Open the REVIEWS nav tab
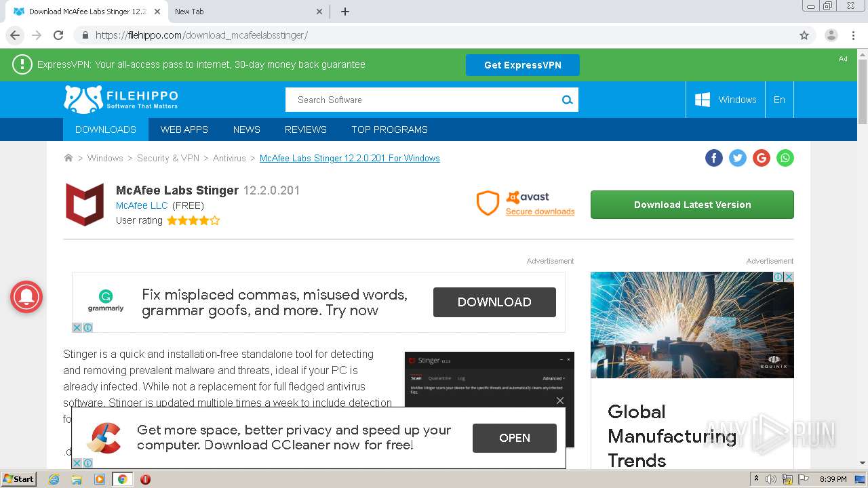Image resolution: width=868 pixels, height=488 pixels. pyautogui.click(x=306, y=129)
